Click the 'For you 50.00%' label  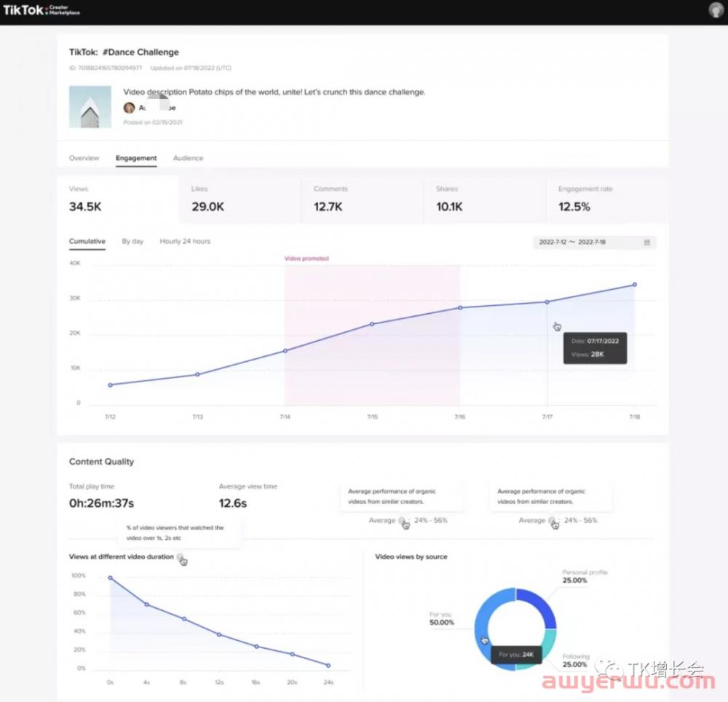point(442,618)
